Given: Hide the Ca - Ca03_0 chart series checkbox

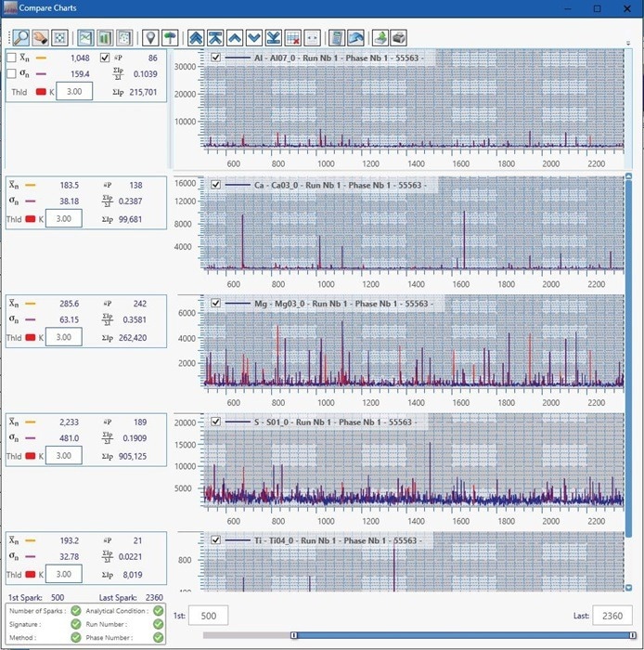Looking at the screenshot, I should [x=216, y=185].
